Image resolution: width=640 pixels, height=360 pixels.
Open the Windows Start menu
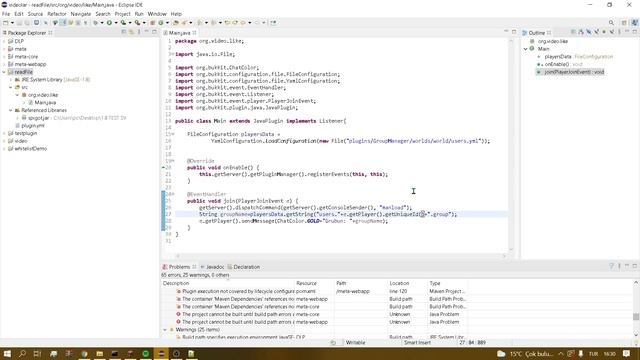(x=7, y=353)
